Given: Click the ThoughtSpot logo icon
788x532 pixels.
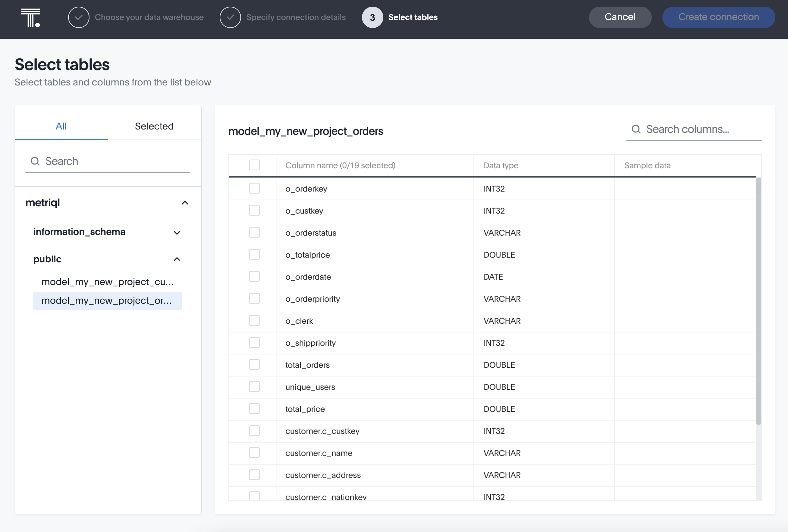Looking at the screenshot, I should coord(30,18).
